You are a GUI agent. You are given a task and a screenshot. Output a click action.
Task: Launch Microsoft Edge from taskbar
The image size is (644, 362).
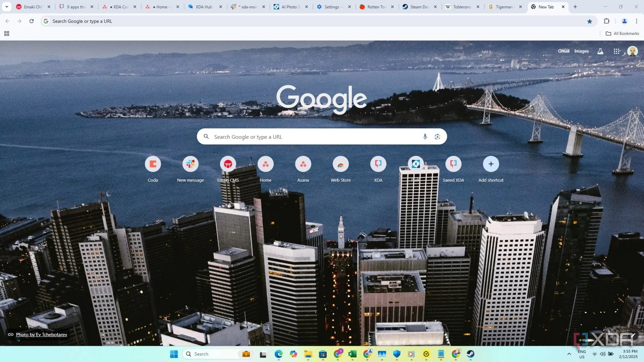[279, 354]
